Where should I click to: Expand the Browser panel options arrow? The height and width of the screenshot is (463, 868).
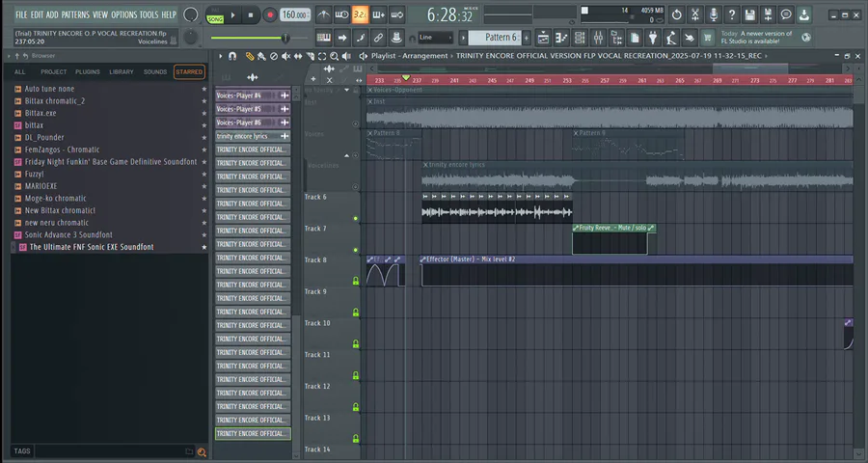point(9,55)
